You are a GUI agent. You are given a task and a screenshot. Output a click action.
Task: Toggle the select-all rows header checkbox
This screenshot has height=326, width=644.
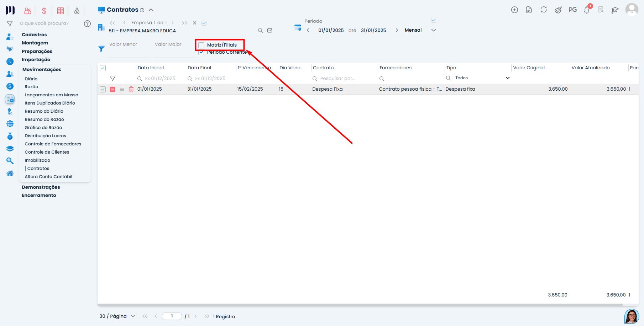103,68
